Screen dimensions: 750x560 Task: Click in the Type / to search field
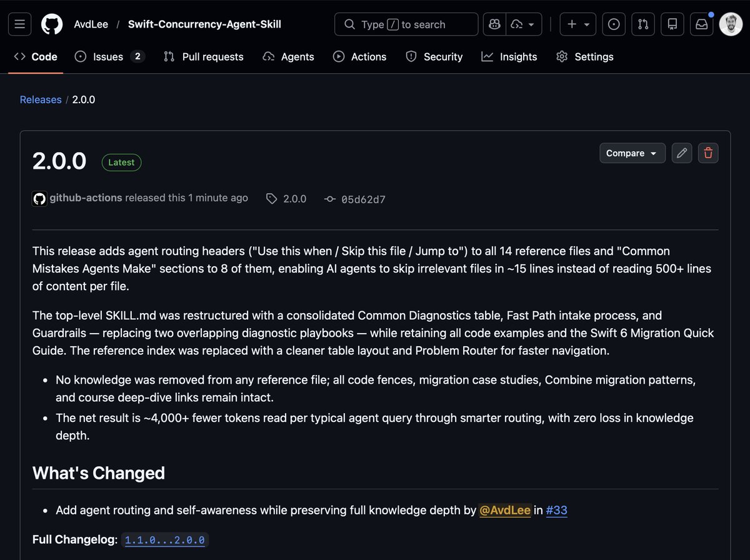pos(406,24)
